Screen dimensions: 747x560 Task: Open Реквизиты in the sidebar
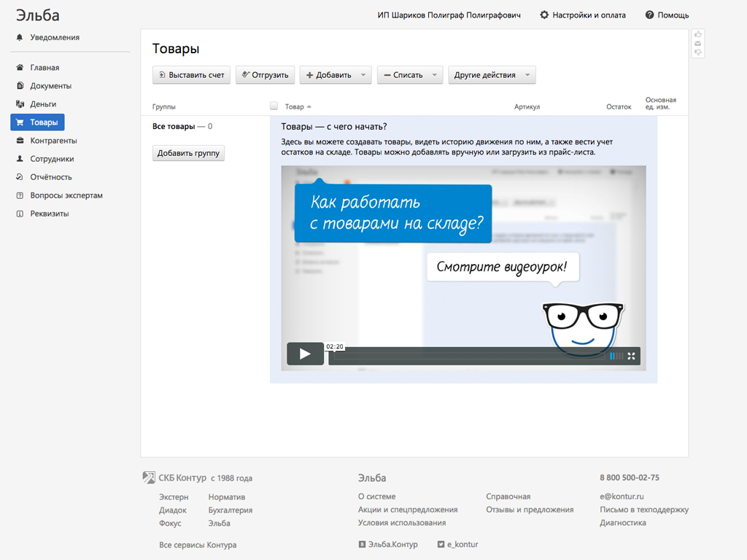[50, 214]
